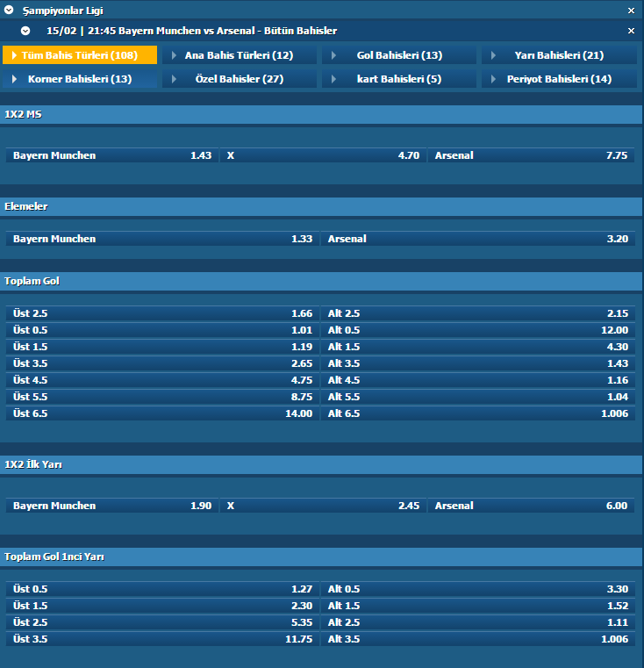Choose Alt 4.5 at 1.16
Viewport: 644px width, 668px height.
[478, 380]
